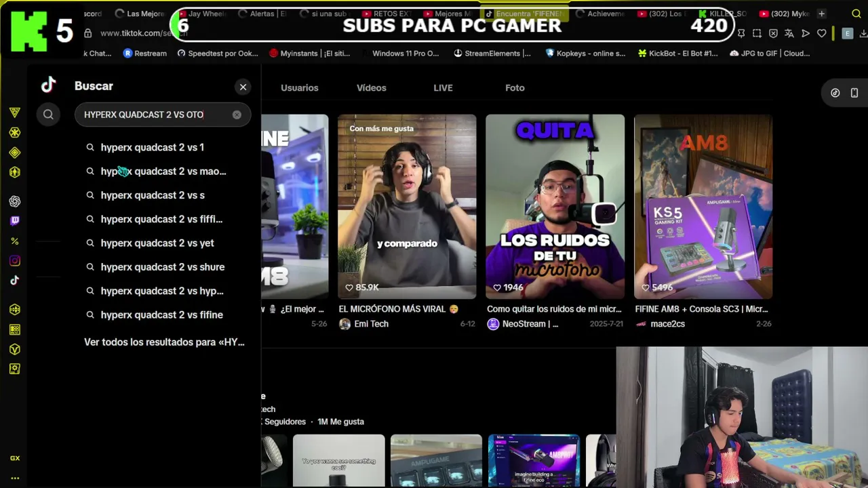Screen dimensions: 868x488
Task: Clear the search field text
Action: [x=237, y=115]
